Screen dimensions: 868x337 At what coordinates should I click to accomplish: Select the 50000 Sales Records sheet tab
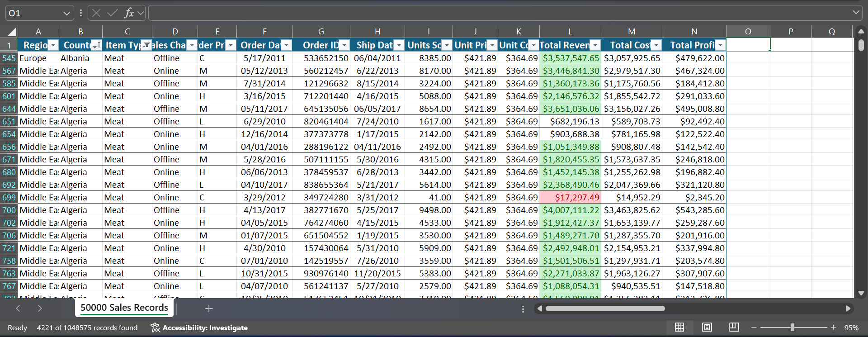tap(124, 308)
